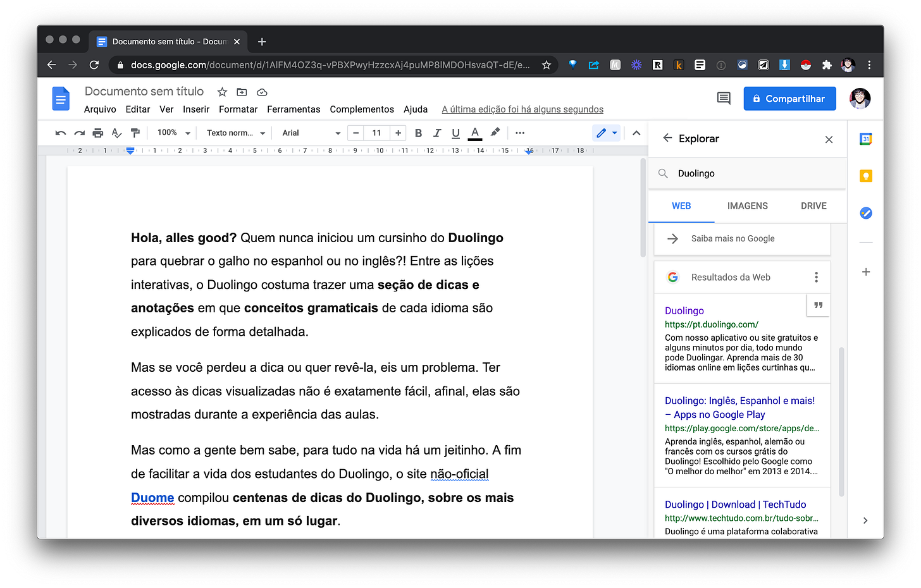
Task: Open the Duolingo search result link
Action: point(684,310)
